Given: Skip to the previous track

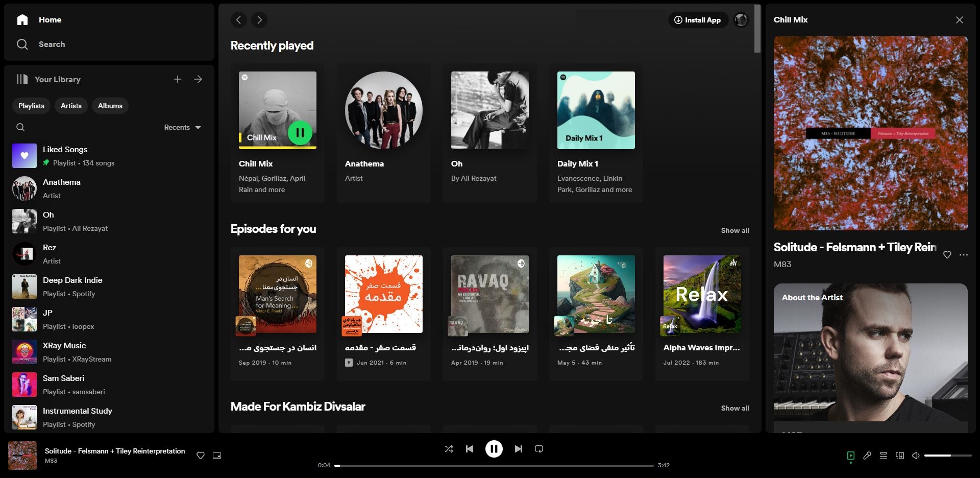Looking at the screenshot, I should pyautogui.click(x=470, y=449).
